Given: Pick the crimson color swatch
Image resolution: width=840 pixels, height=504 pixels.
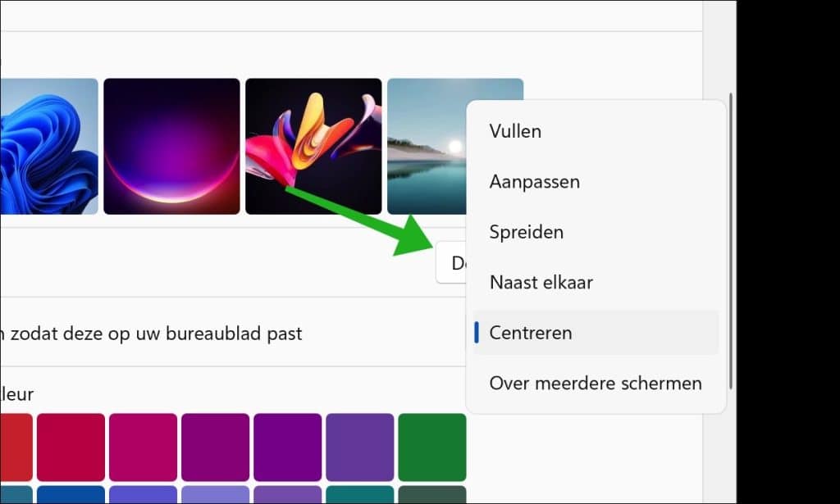Looking at the screenshot, I should coord(71,447).
